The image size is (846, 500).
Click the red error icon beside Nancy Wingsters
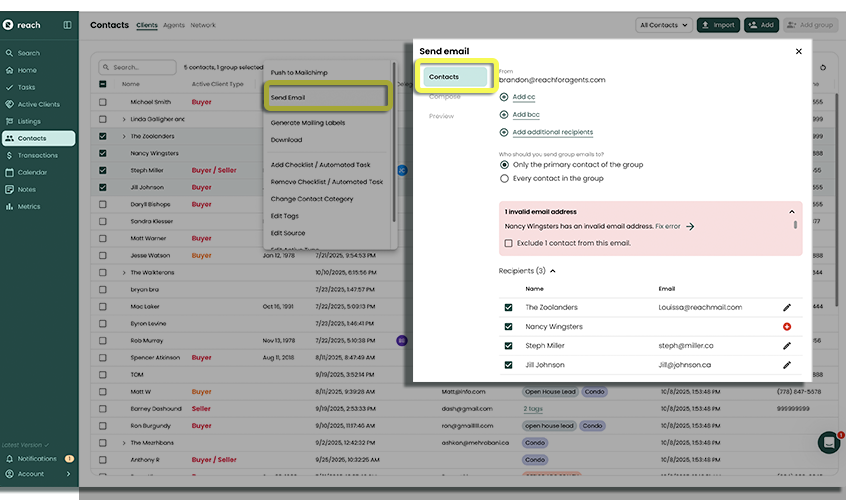click(x=787, y=327)
